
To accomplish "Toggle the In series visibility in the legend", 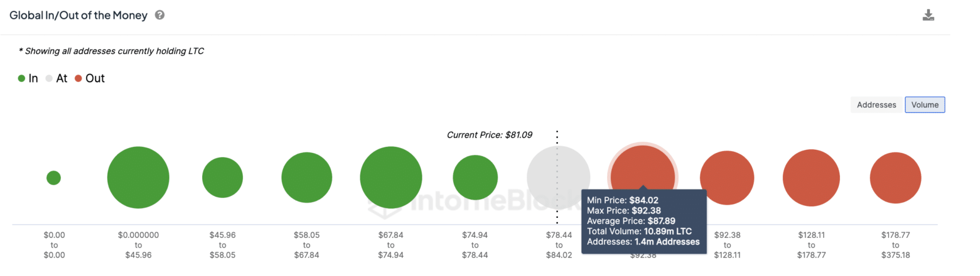I will (x=27, y=78).
